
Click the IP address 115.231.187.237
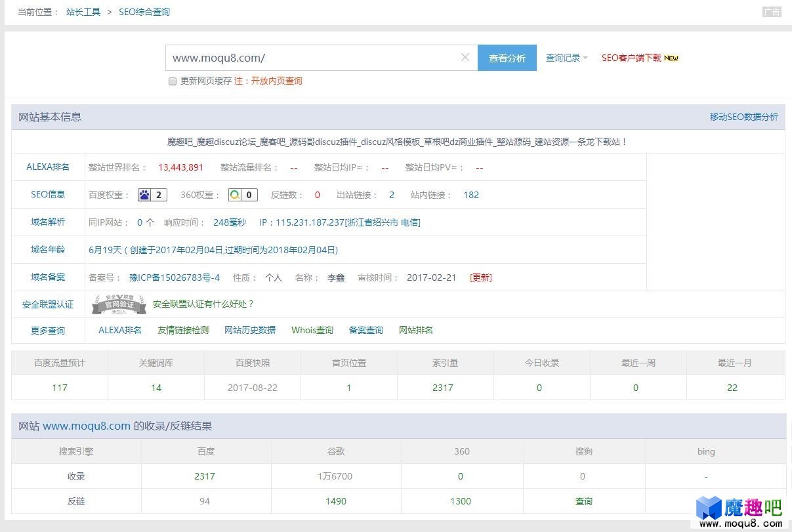pos(310,222)
